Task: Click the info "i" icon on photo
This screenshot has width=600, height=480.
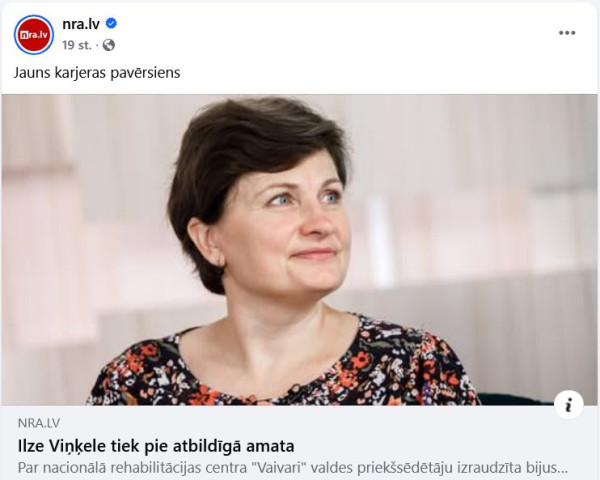Action: click(569, 405)
